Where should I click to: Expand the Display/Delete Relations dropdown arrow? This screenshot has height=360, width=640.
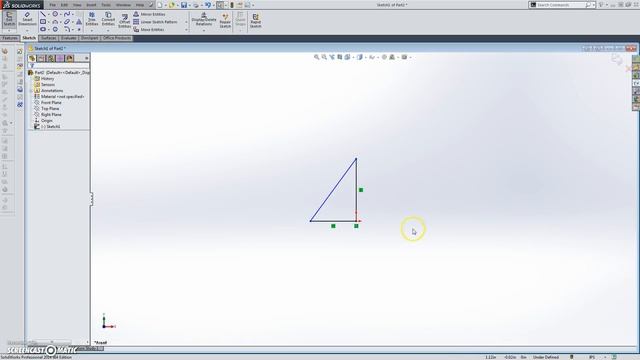point(204,30)
